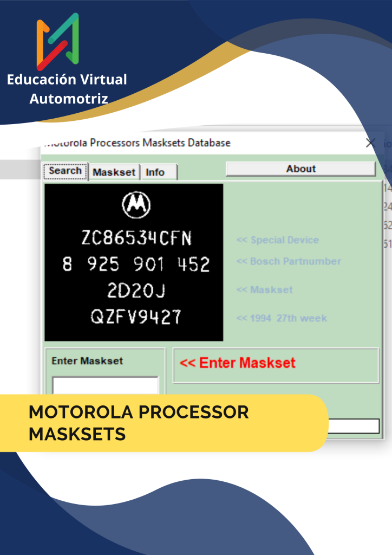Viewport: 392px width, 555px height.
Task: Click the '<< Maskset' description label
Action: click(x=264, y=290)
